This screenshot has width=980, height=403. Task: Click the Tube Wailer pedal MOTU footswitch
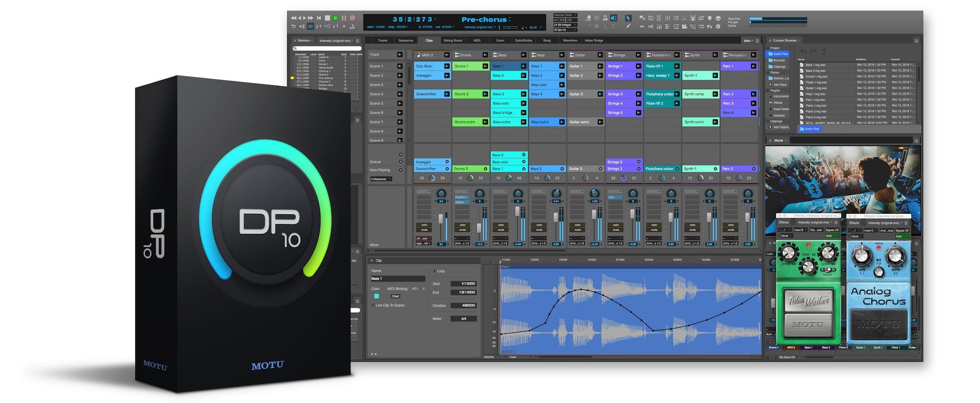tap(808, 324)
